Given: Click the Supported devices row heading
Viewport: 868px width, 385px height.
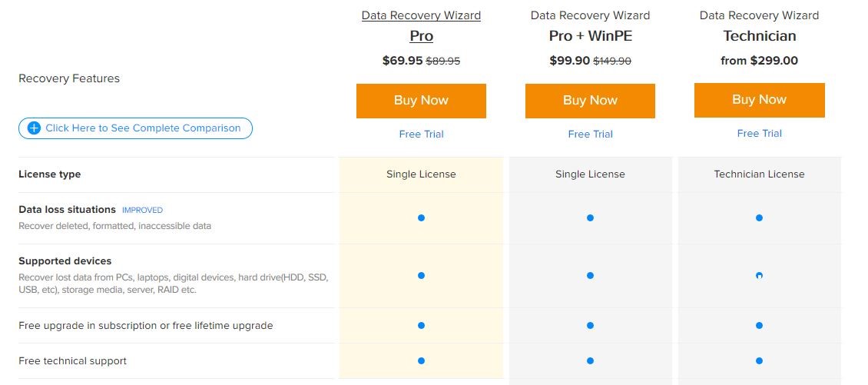Looking at the screenshot, I should [65, 261].
